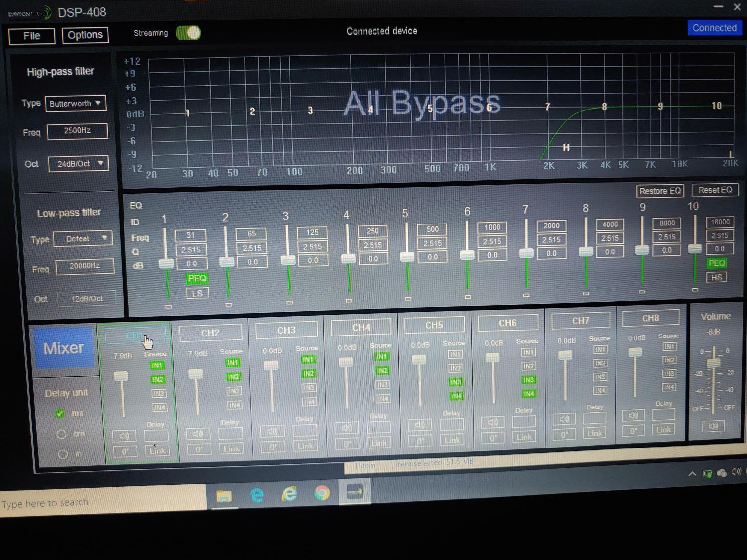
Task: Click EQ band 1 gain slider handle
Action: 166,264
